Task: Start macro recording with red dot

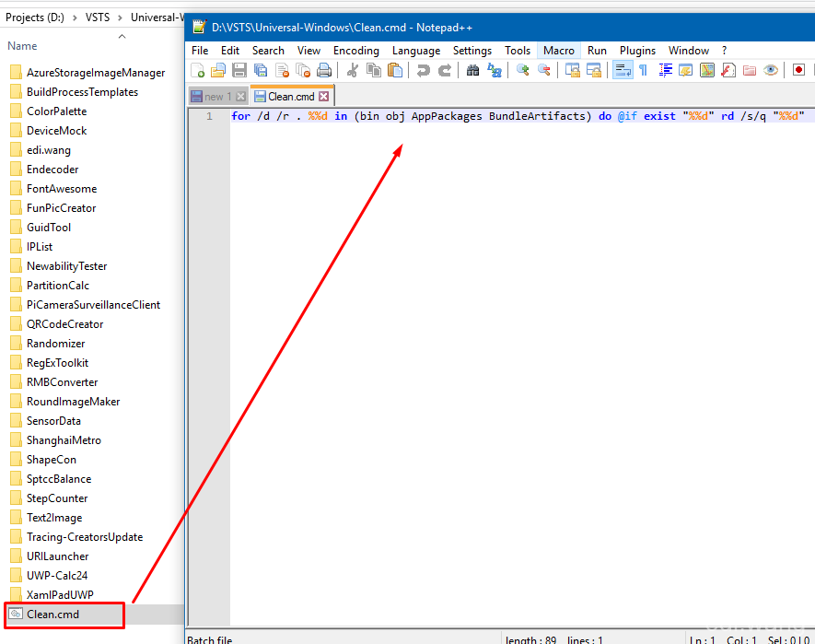Action: pos(799,70)
